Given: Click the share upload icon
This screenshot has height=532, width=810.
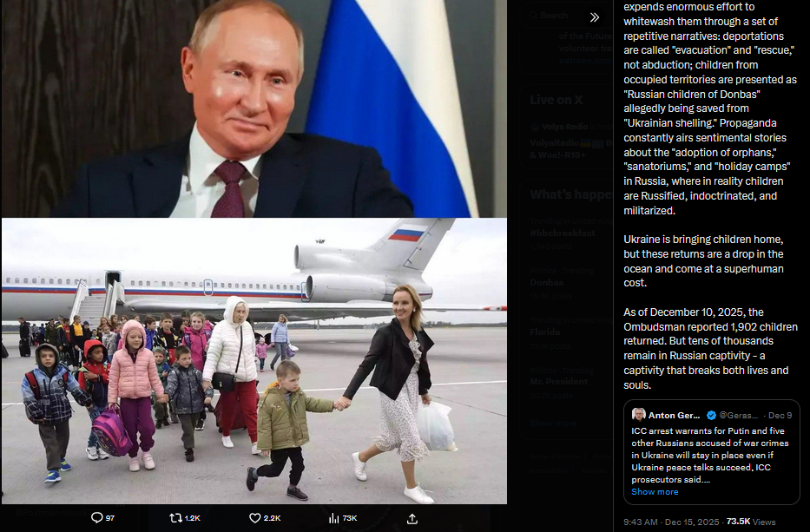Looking at the screenshot, I should (412, 519).
